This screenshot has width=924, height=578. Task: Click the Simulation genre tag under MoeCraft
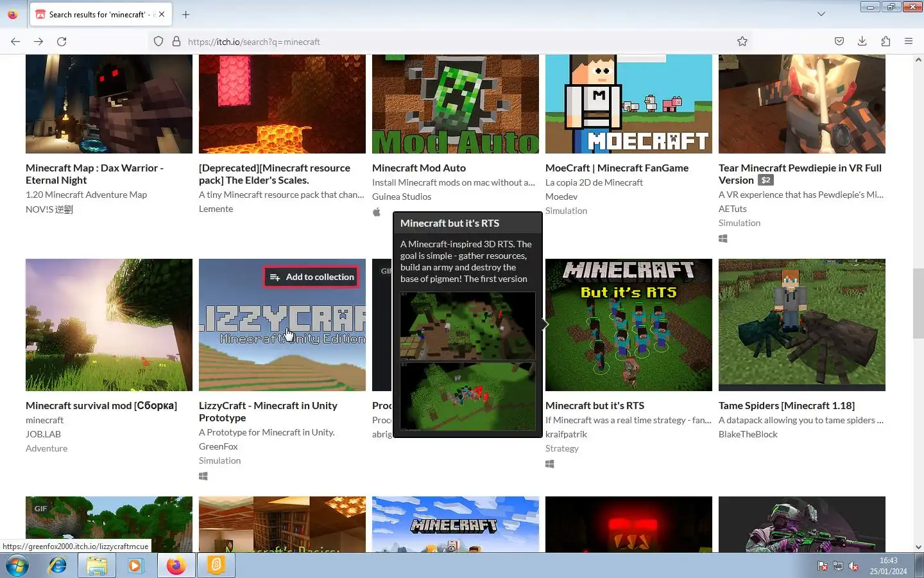[566, 211]
